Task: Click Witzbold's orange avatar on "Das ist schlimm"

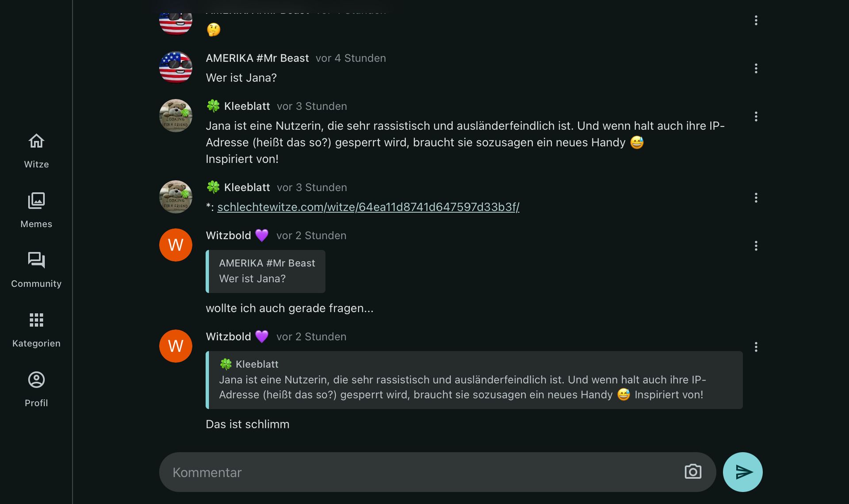Action: 176,346
